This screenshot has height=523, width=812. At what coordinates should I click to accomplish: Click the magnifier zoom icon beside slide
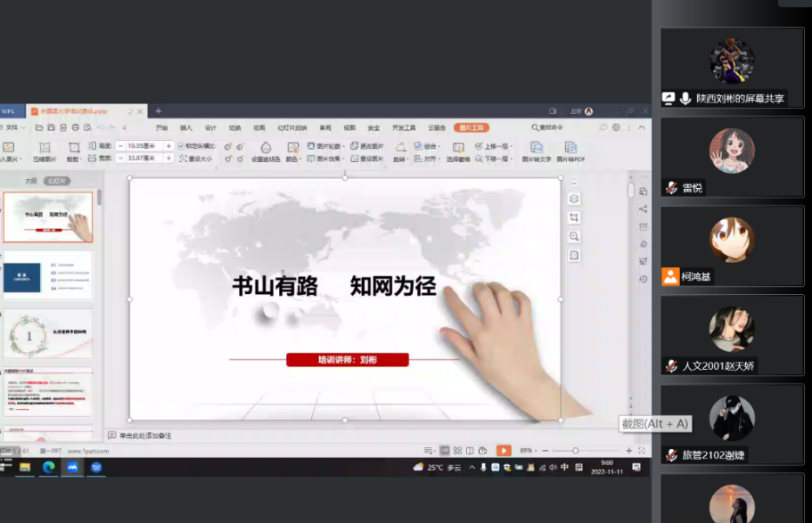tap(574, 236)
